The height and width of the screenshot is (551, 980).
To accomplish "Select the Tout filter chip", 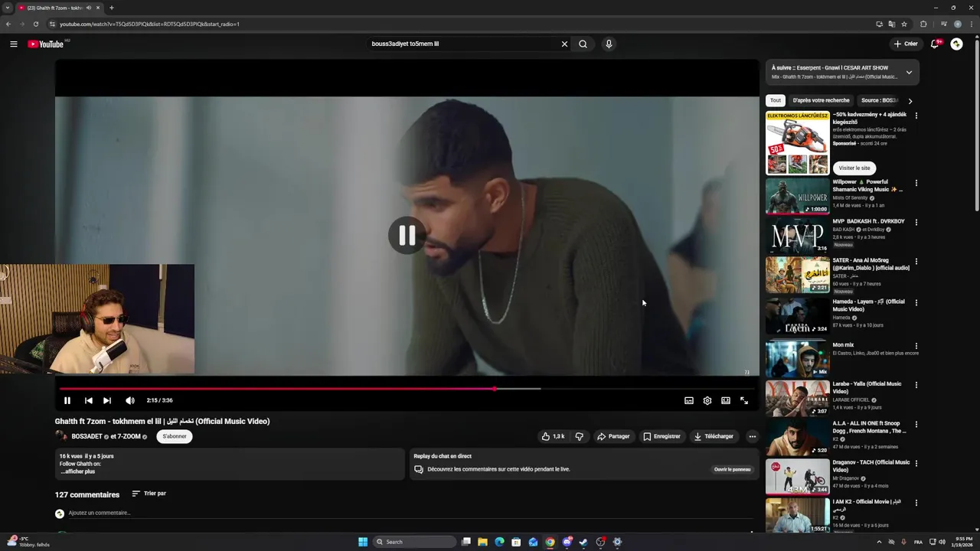I will 776,100.
